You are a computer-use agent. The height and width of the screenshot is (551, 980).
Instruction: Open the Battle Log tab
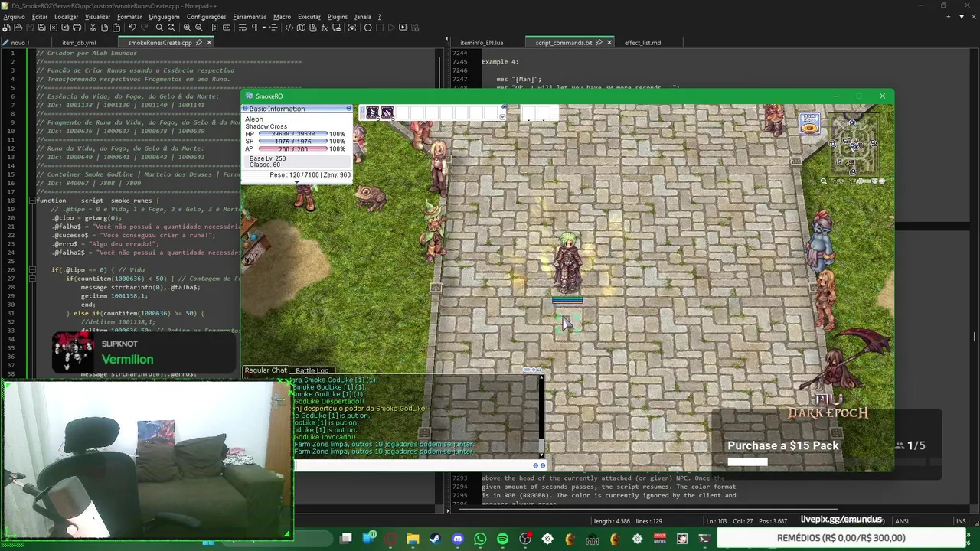[x=312, y=370]
